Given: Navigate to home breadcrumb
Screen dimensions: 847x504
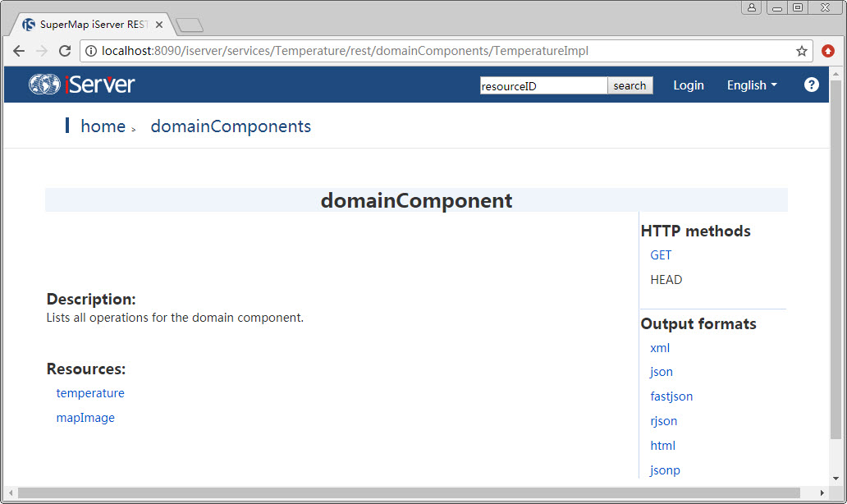Looking at the screenshot, I should click(103, 126).
